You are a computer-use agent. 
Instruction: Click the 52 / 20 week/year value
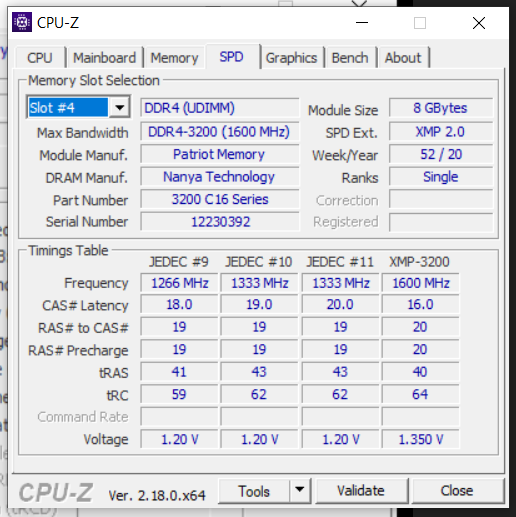[x=441, y=154]
